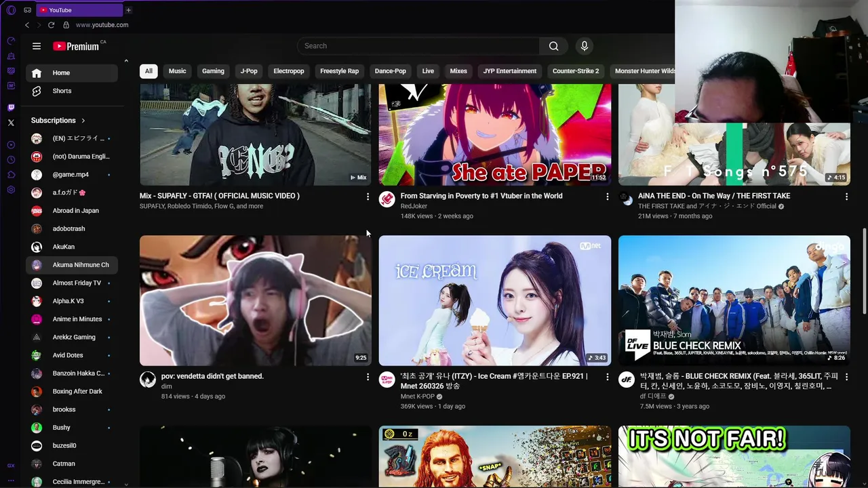Open the Player sidebar icon
Image resolution: width=868 pixels, height=488 pixels.
(11, 145)
